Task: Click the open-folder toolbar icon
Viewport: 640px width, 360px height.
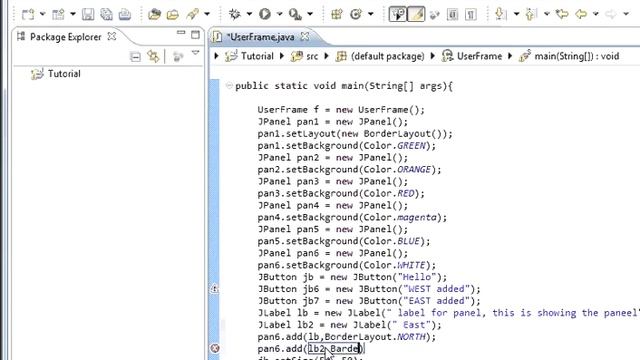Action: [x=173, y=14]
